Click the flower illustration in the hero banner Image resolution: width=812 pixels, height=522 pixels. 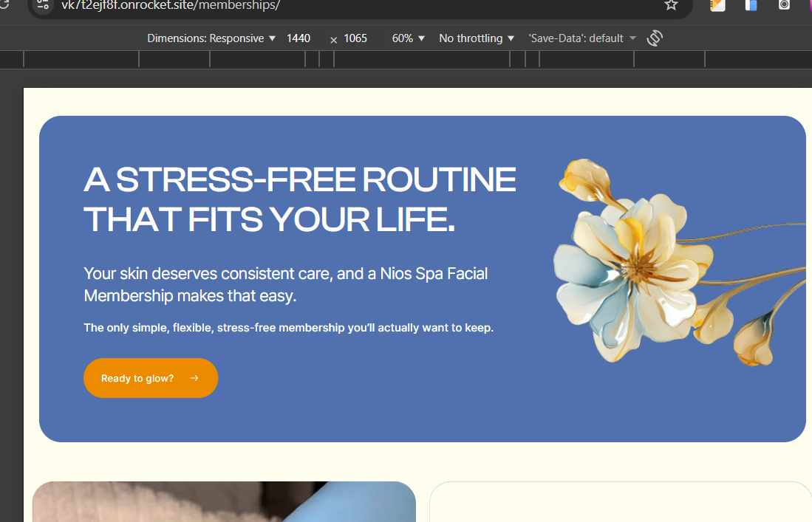point(678,263)
